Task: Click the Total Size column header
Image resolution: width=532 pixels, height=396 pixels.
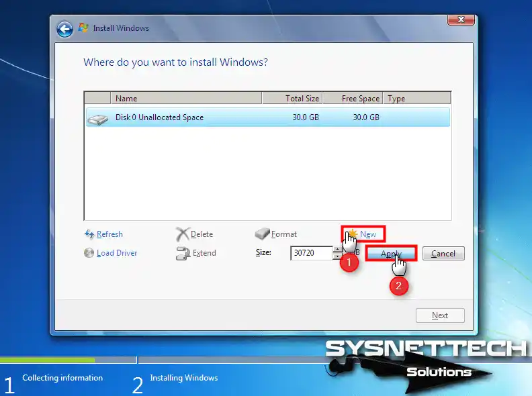Action: click(x=292, y=98)
